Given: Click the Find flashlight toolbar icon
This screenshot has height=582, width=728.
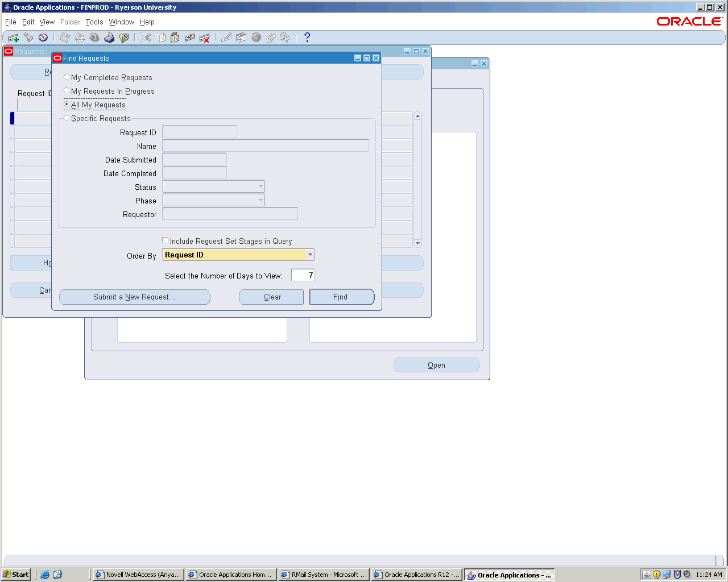Looking at the screenshot, I should (28, 38).
